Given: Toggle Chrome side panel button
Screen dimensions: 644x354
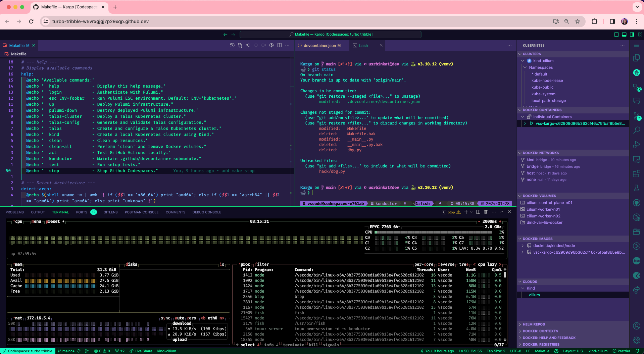Looking at the screenshot, I should click(612, 21).
